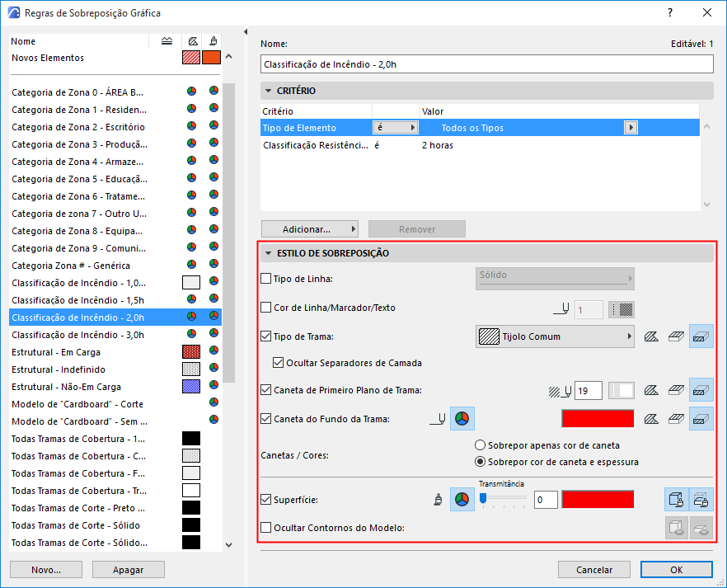The image size is (727, 588).
Task: Select rule Categoria Zona # - Genérica
Action: click(x=115, y=266)
